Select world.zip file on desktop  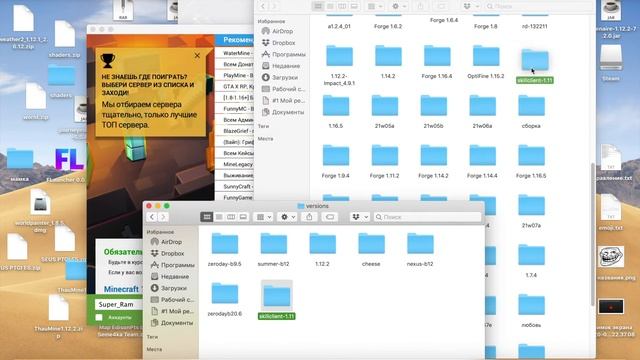pos(36,101)
